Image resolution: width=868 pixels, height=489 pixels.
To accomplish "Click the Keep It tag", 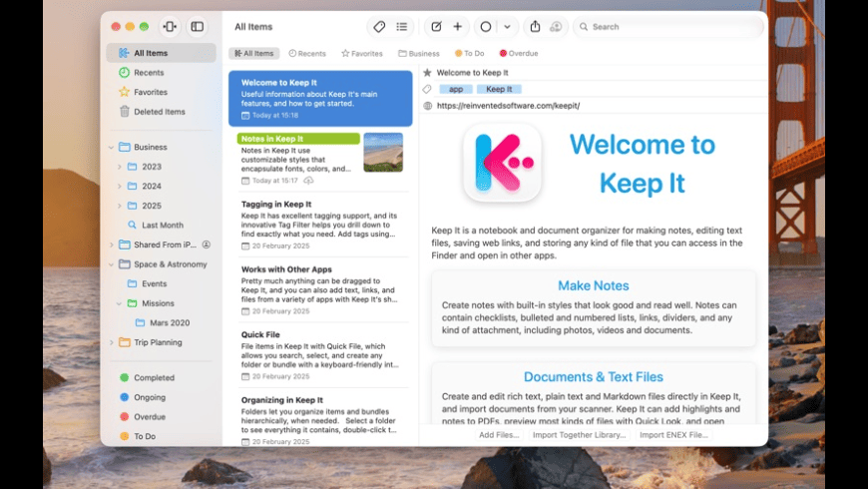I will [x=499, y=89].
